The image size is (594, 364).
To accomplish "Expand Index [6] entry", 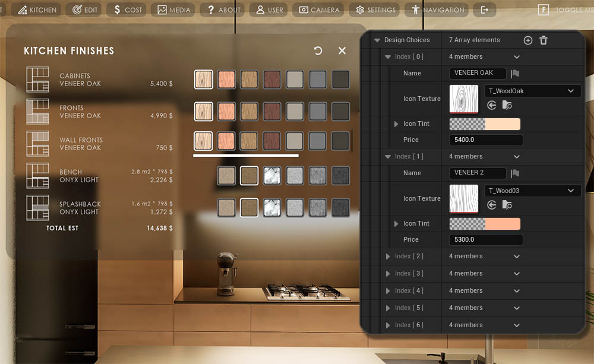I will pyautogui.click(x=387, y=325).
